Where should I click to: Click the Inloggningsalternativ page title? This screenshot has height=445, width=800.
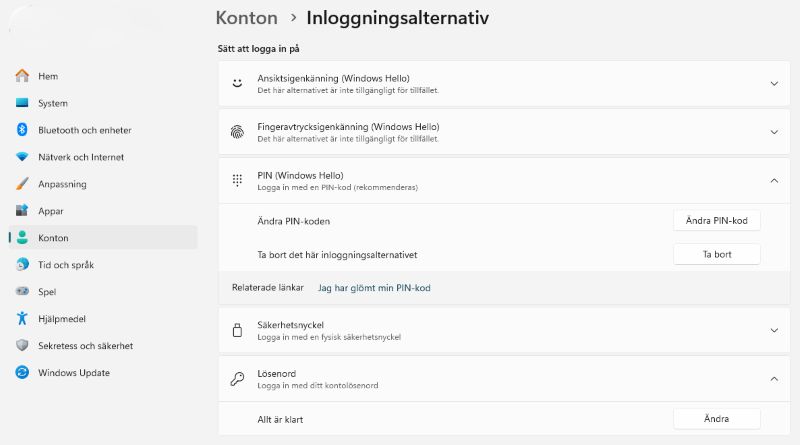(x=397, y=18)
